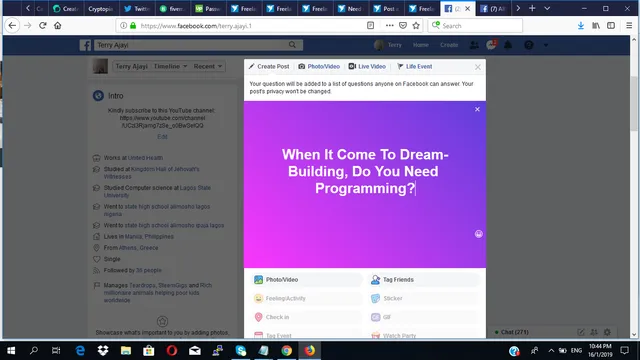Viewport: 640px width, 360px height.
Task: Open Task View on taskbar
Action: tap(56, 350)
